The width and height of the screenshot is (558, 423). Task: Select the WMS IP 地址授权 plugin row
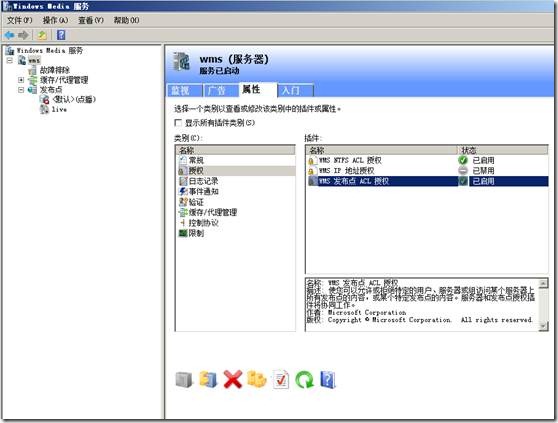click(427, 171)
